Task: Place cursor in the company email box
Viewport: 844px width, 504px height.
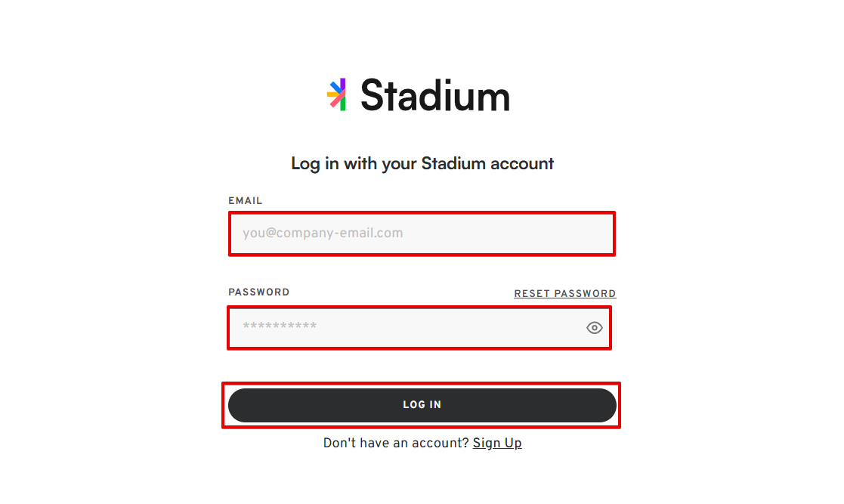Action: click(422, 233)
